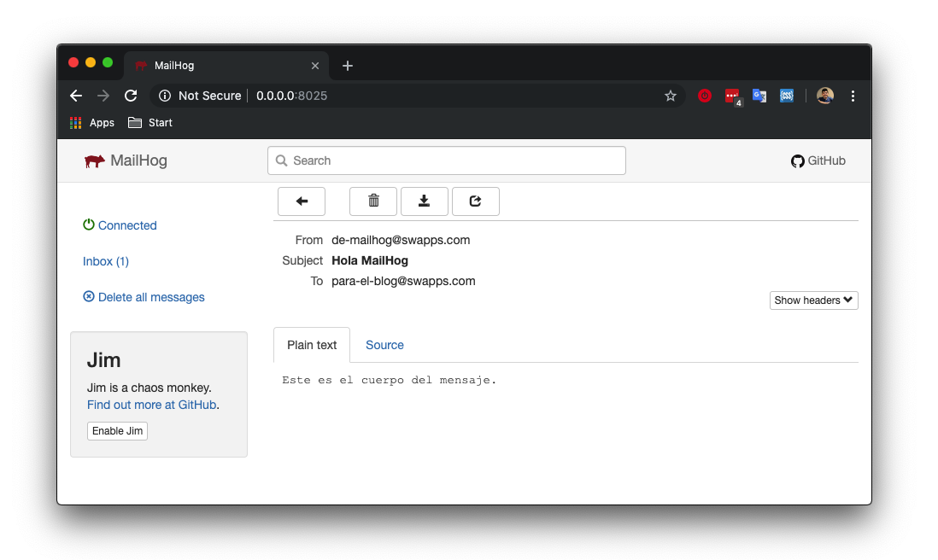This screenshot has height=560, width=938.
Task: Open the Google Translate extension
Action: pyautogui.click(x=759, y=96)
